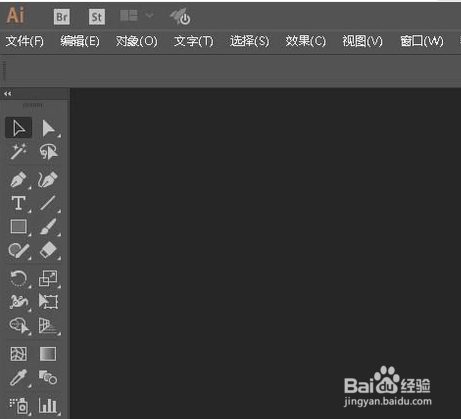Choose the Eraser tool
461x419 pixels.
point(49,251)
